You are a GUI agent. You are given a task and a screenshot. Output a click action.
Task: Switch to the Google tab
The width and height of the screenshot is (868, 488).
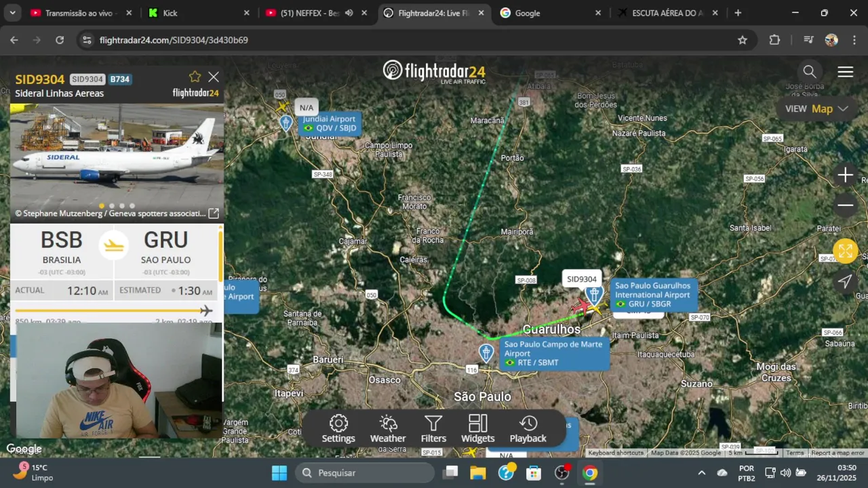[551, 13]
